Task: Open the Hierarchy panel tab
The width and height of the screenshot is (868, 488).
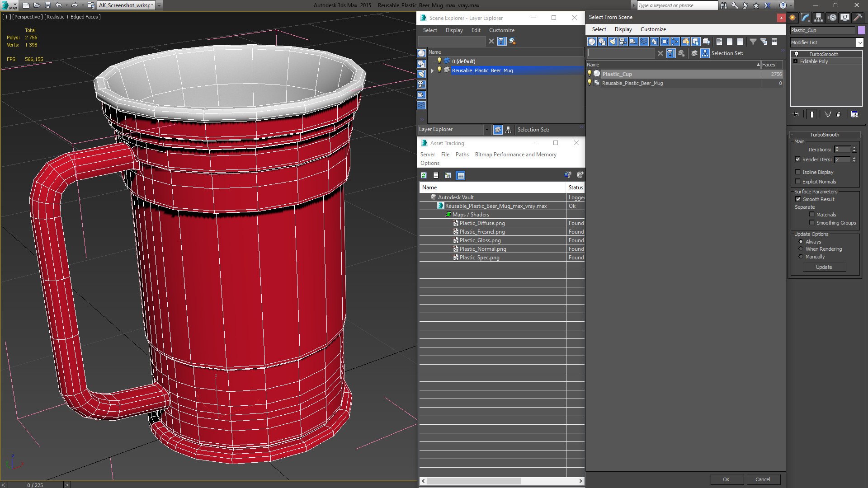Action: 819,18
